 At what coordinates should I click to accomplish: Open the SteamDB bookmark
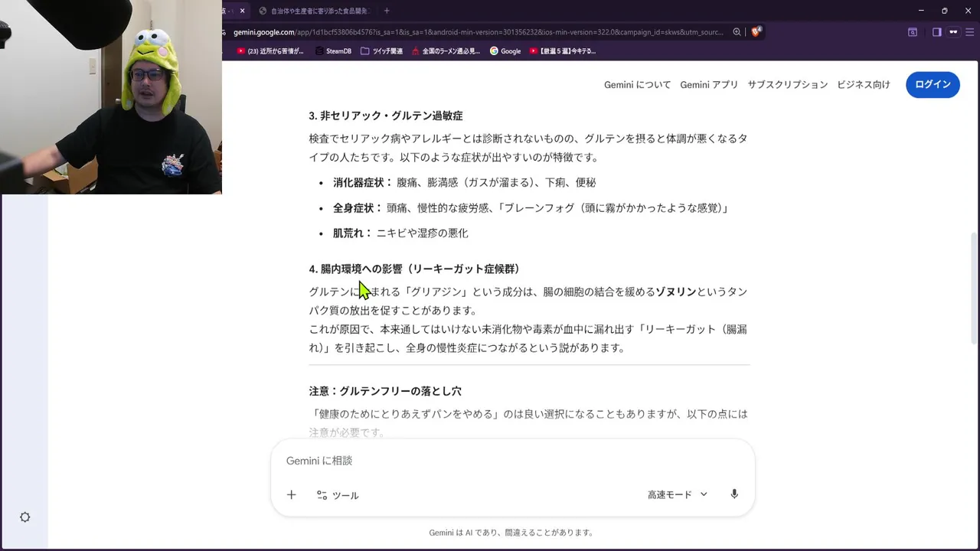[x=333, y=51]
